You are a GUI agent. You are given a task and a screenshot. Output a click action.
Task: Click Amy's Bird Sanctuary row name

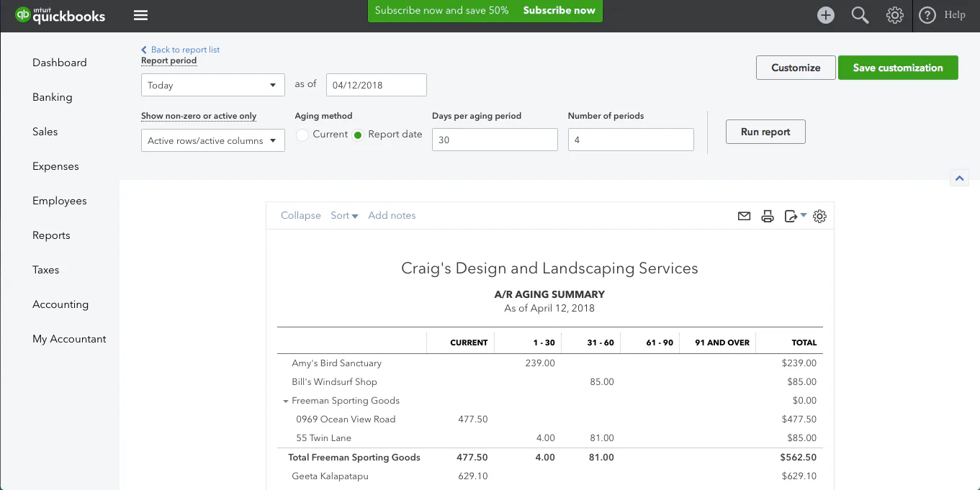336,363
